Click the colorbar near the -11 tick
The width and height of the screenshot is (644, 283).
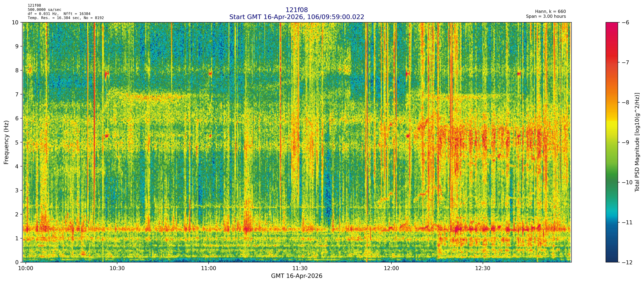(x=612, y=222)
